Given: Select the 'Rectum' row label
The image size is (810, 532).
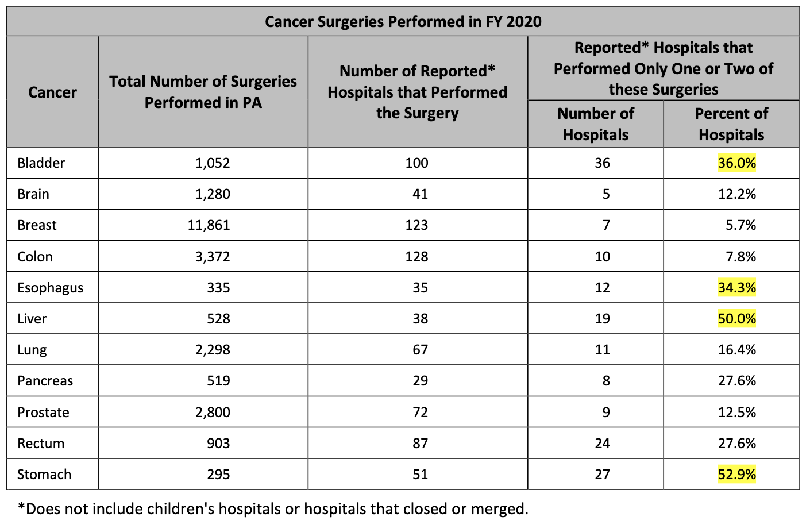Looking at the screenshot, I should (41, 444).
